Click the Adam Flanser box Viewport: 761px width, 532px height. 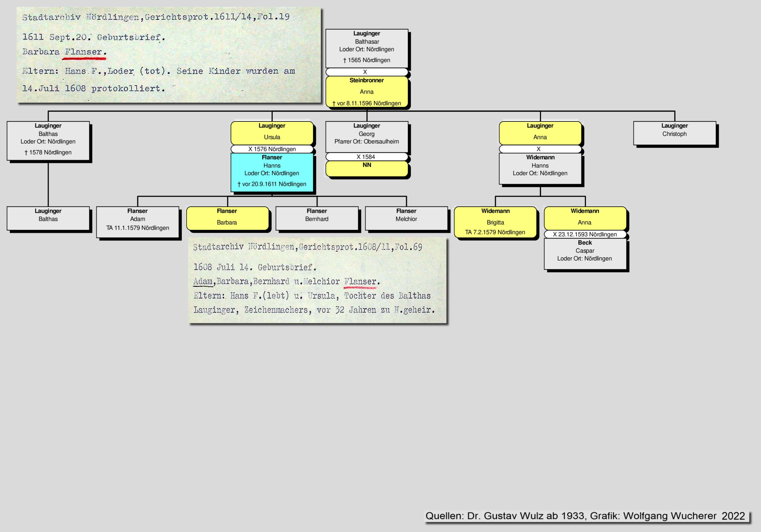pos(137,221)
